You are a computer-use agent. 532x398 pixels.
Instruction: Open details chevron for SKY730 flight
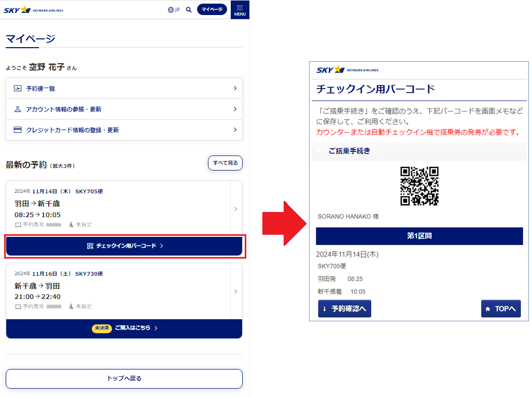click(236, 291)
